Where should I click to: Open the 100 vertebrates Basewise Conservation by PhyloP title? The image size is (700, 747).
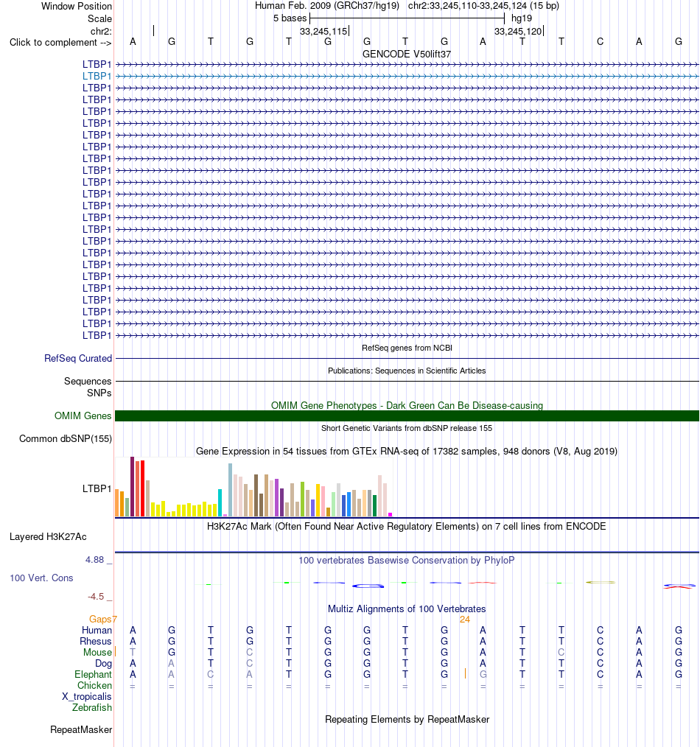tap(407, 560)
